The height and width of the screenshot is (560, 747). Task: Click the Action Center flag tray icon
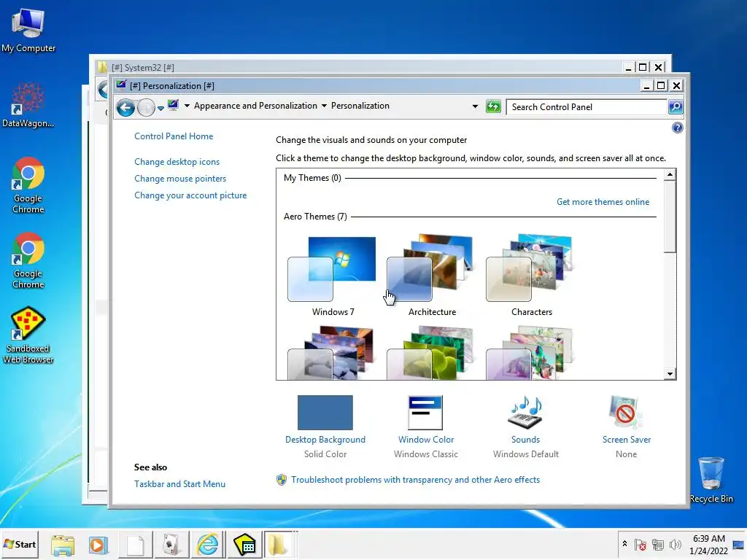(640, 544)
